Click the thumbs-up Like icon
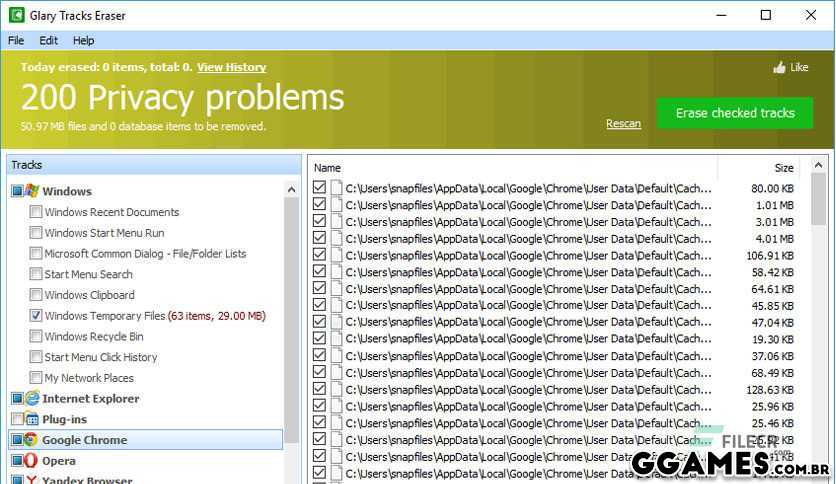The width and height of the screenshot is (836, 484). pos(779,68)
